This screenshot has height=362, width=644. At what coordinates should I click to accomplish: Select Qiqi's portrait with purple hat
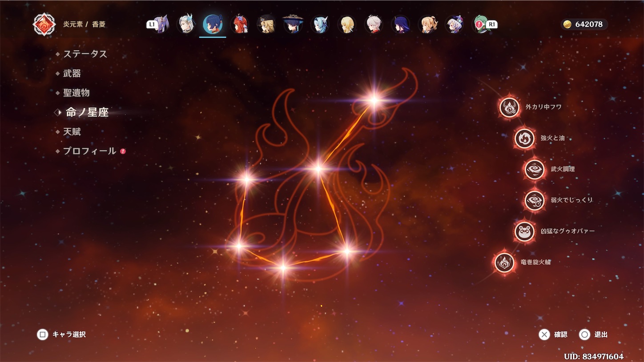454,24
